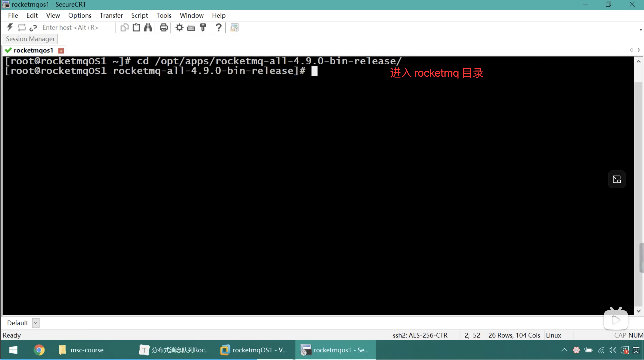
Task: Open Chrome from the taskbar
Action: 39,350
